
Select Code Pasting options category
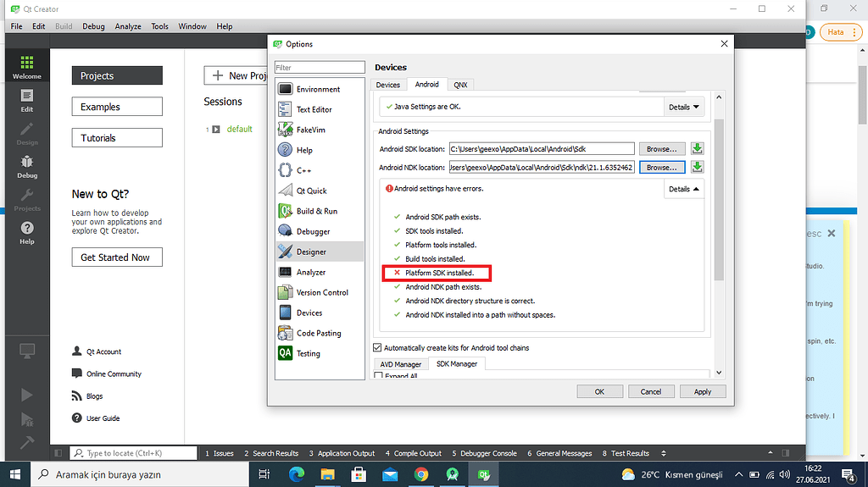pos(320,333)
